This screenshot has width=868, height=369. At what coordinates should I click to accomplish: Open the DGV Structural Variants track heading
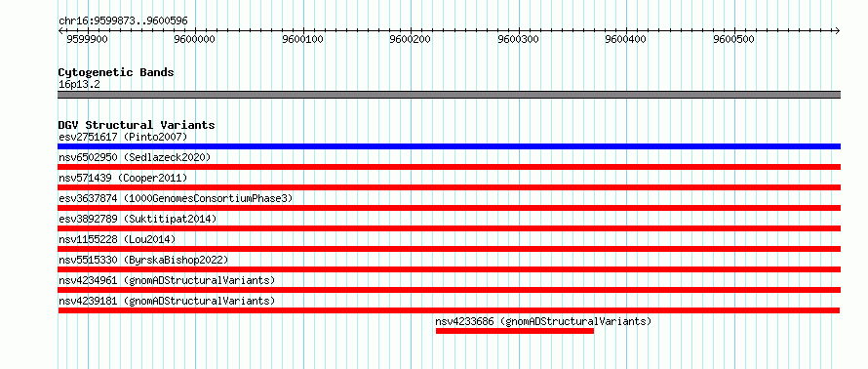137,125
